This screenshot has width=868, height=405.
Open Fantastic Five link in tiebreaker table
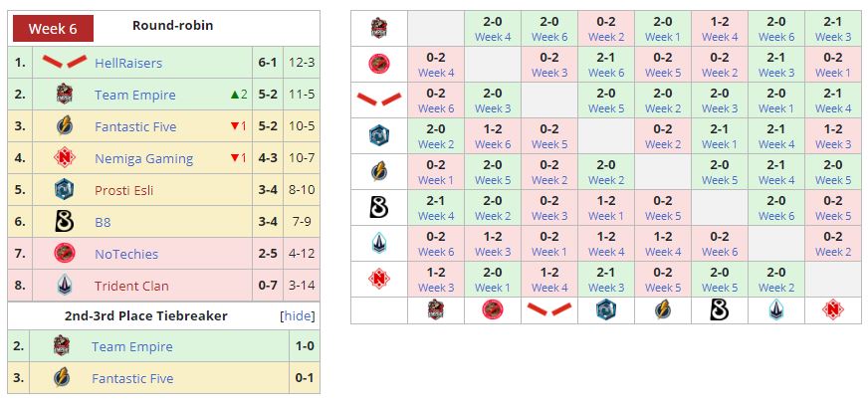click(132, 378)
